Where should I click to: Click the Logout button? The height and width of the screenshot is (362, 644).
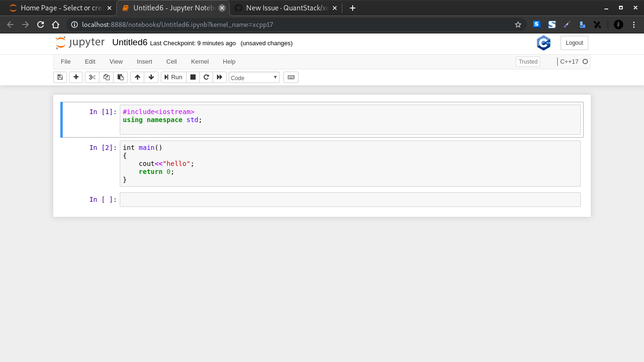(x=574, y=42)
